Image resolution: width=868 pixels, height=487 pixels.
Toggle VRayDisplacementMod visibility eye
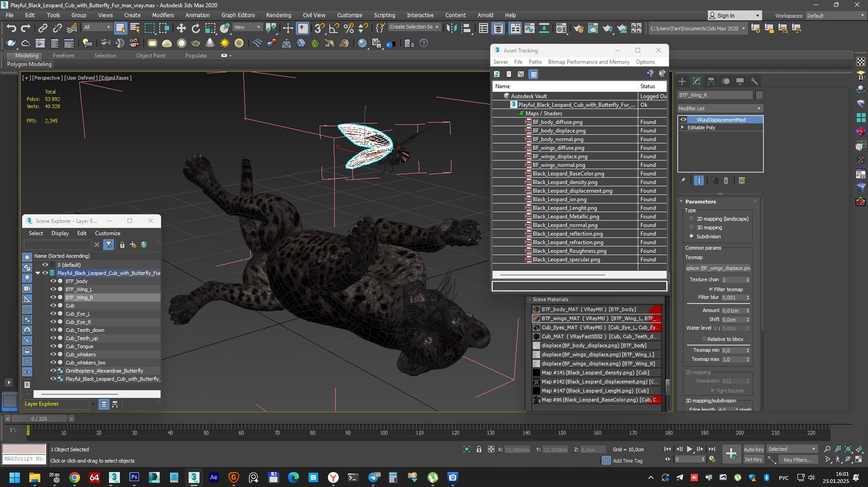[683, 120]
